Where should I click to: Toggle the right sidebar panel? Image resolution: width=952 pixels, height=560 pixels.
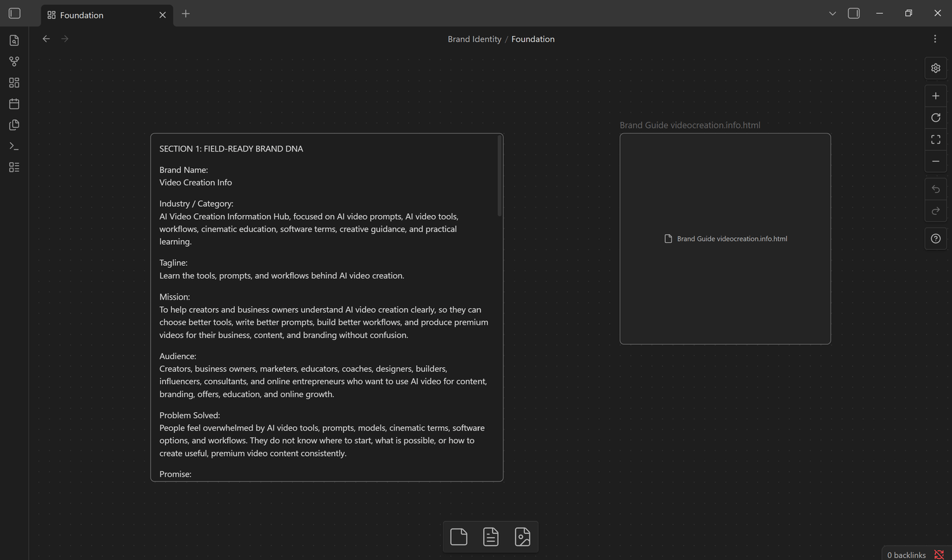click(854, 13)
